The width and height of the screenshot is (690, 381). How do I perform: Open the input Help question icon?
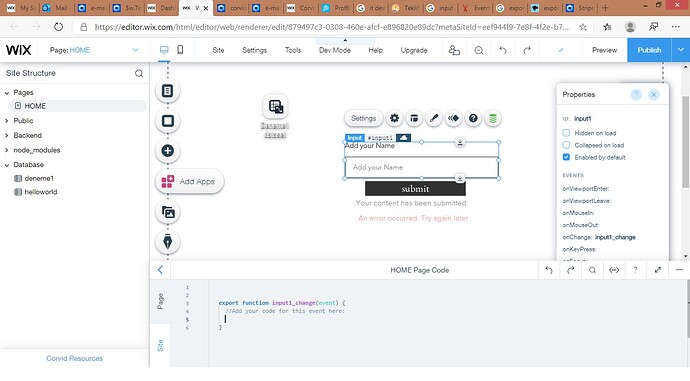pos(473,118)
